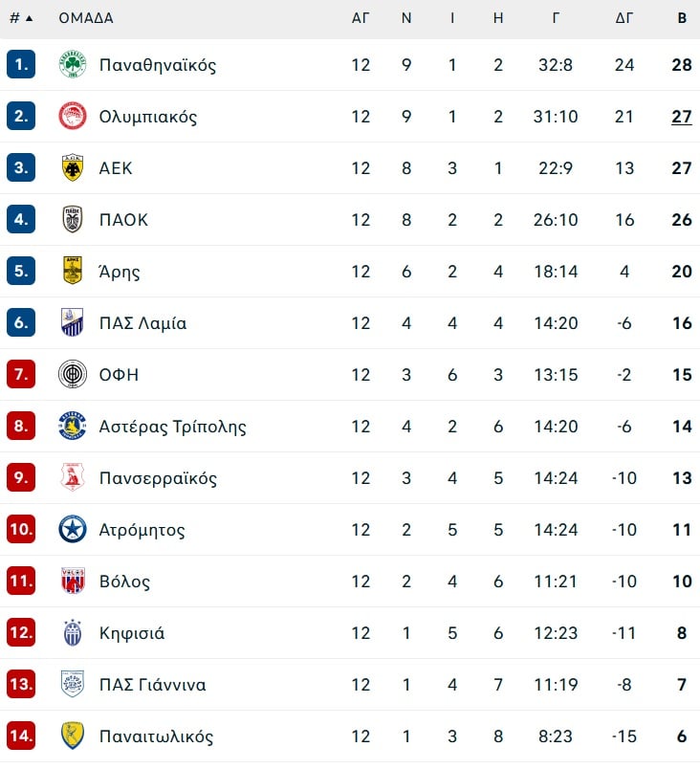This screenshot has height=769, width=700.
Task: Click the red position 14 badge
Action: (x=21, y=736)
